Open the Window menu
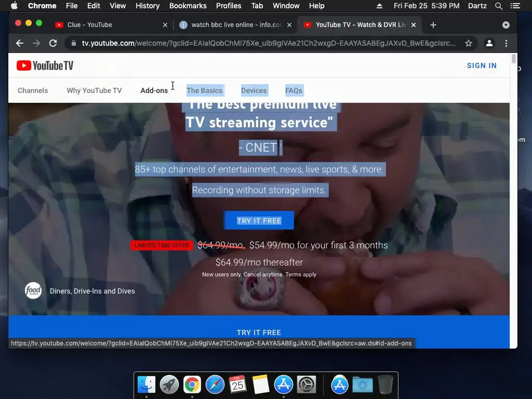The width and height of the screenshot is (532, 399). click(286, 6)
